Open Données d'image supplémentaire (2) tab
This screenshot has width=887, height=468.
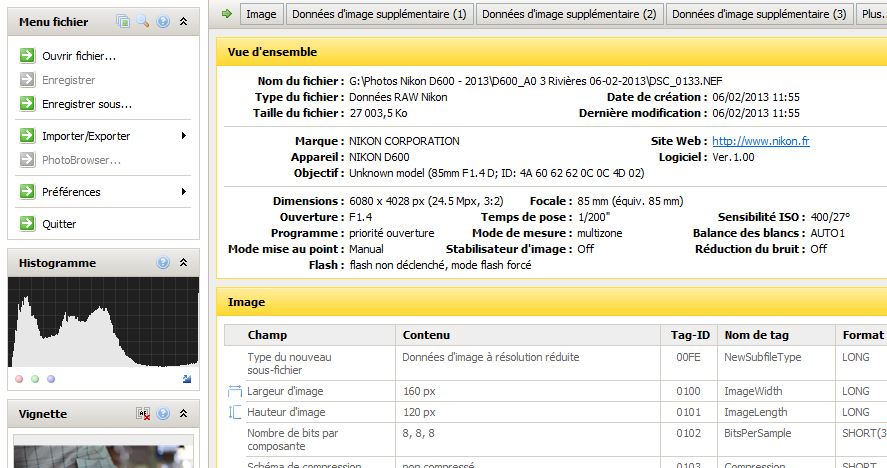570,14
